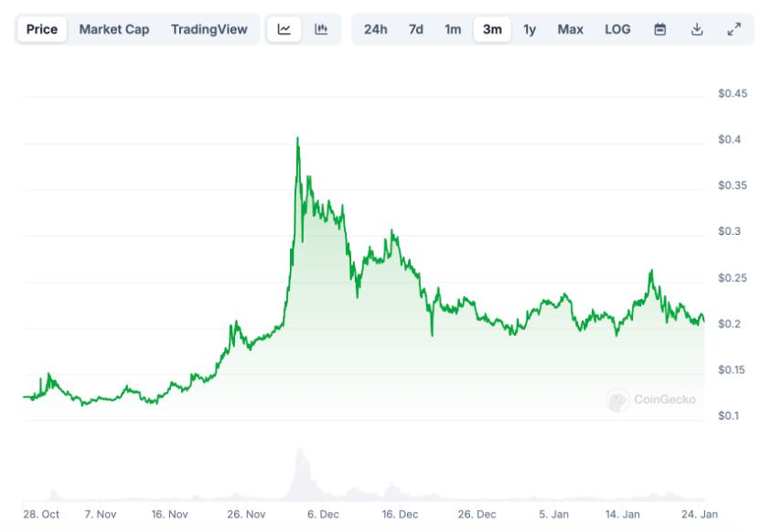This screenshot has height=532, width=761.
Task: Set time range to 7d
Action: coord(416,29)
